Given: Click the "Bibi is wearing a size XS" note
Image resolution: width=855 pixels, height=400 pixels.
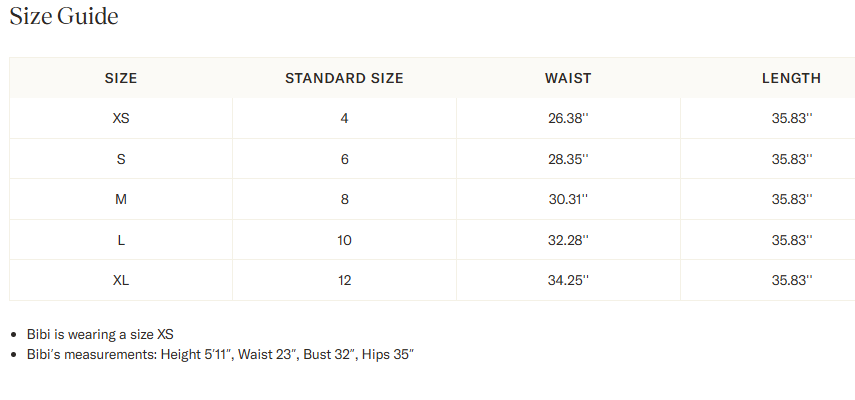Looking at the screenshot, I should pos(100,334).
